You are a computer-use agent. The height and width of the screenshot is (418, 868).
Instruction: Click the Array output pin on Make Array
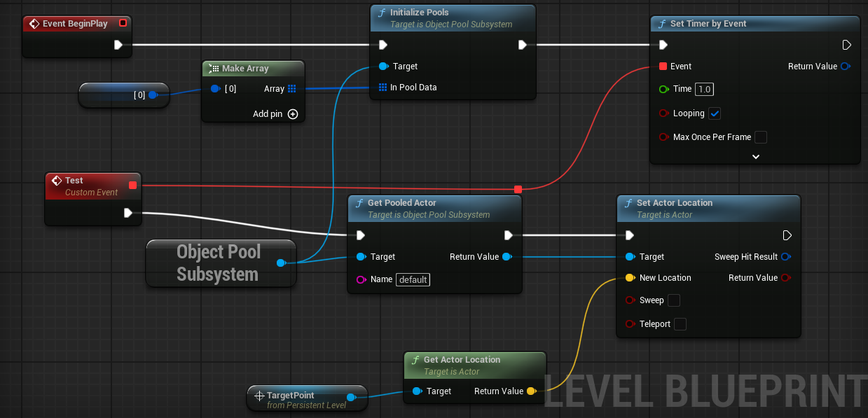pyautogui.click(x=292, y=88)
